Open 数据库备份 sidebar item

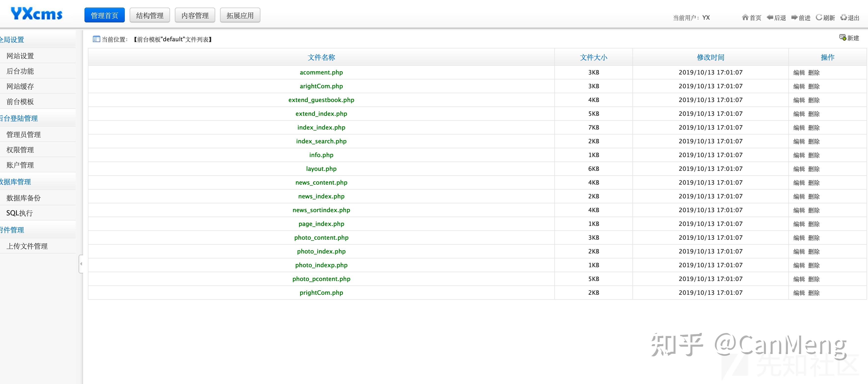(23, 198)
